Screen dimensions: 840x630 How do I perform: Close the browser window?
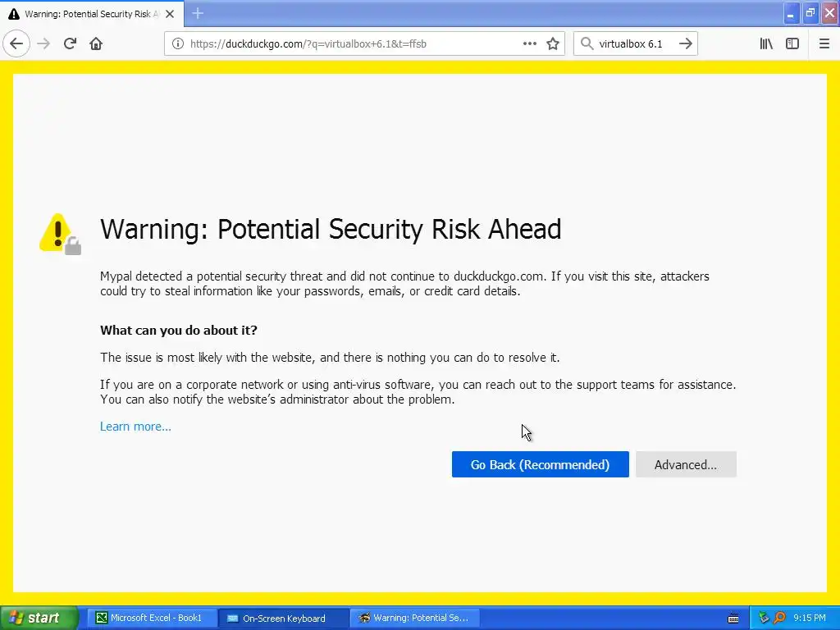point(830,13)
